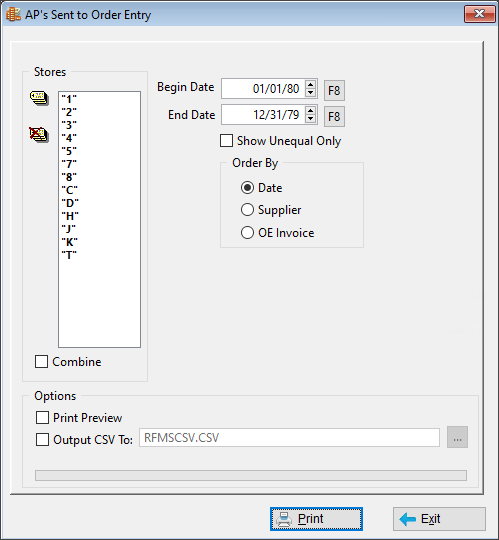
Task: Decrease Begin Date with down spinner arrow
Action: tap(310, 93)
